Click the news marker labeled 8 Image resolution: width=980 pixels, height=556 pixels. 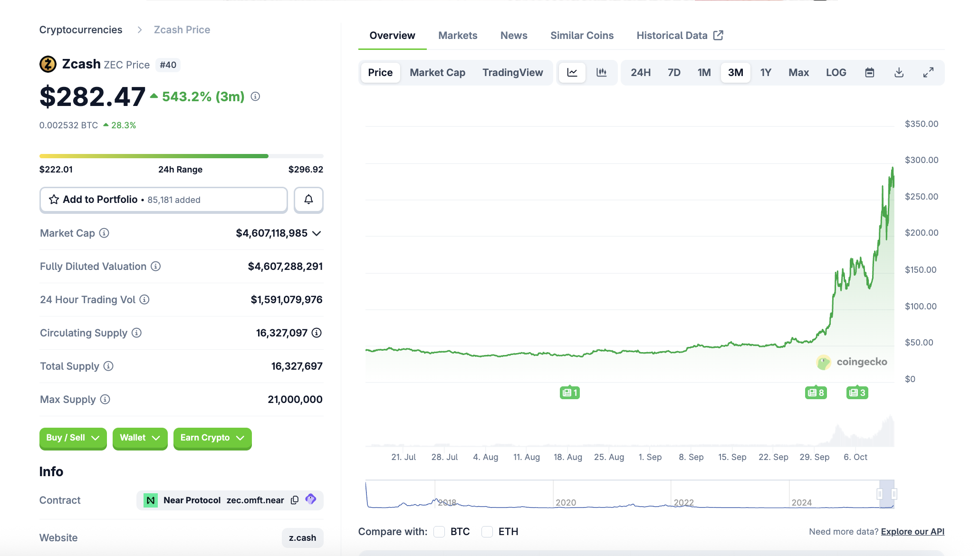click(x=816, y=393)
